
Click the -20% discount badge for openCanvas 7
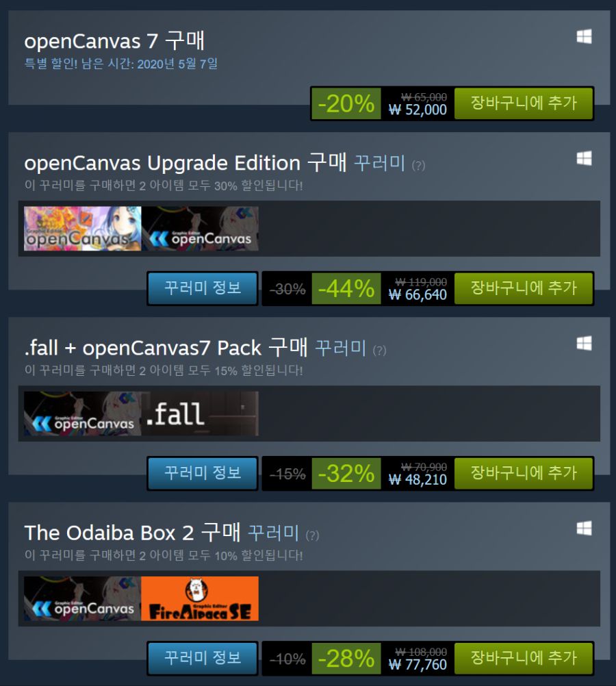pos(346,103)
